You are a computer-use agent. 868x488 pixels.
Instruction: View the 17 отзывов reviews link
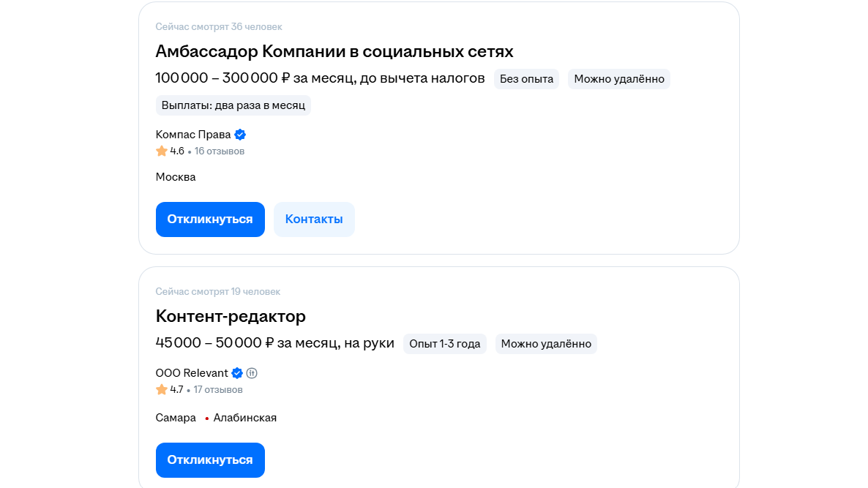(x=218, y=390)
